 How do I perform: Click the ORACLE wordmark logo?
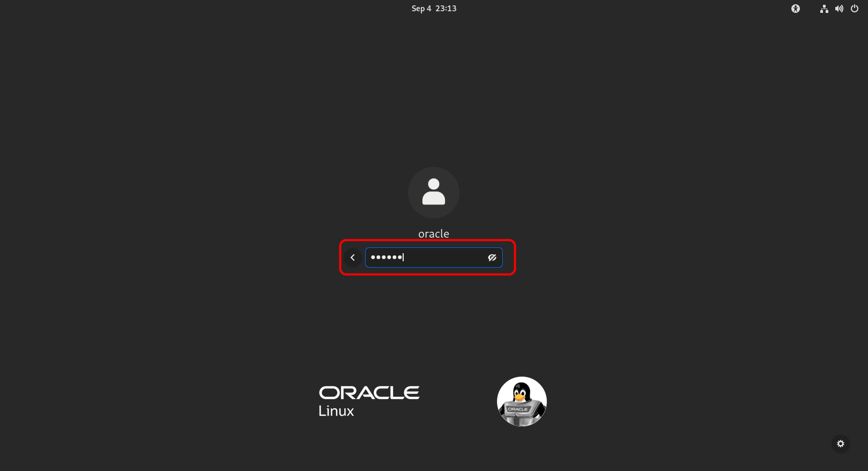pos(369,393)
